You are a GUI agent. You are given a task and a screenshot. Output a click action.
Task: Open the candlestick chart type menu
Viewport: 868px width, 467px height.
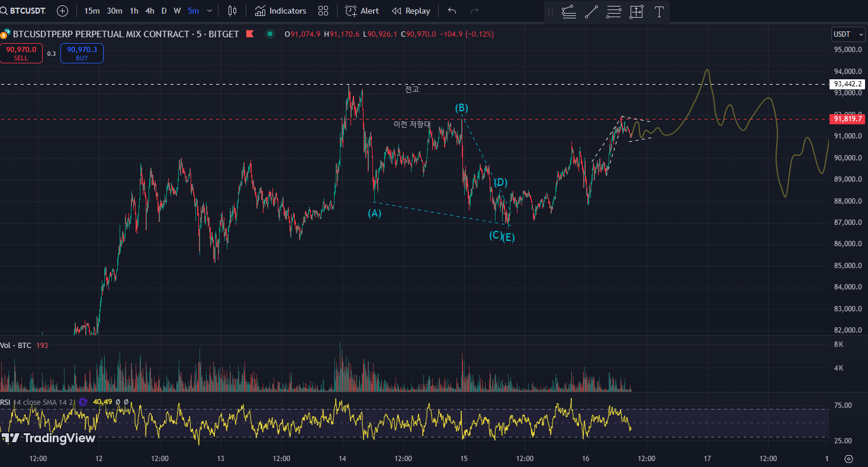click(232, 11)
